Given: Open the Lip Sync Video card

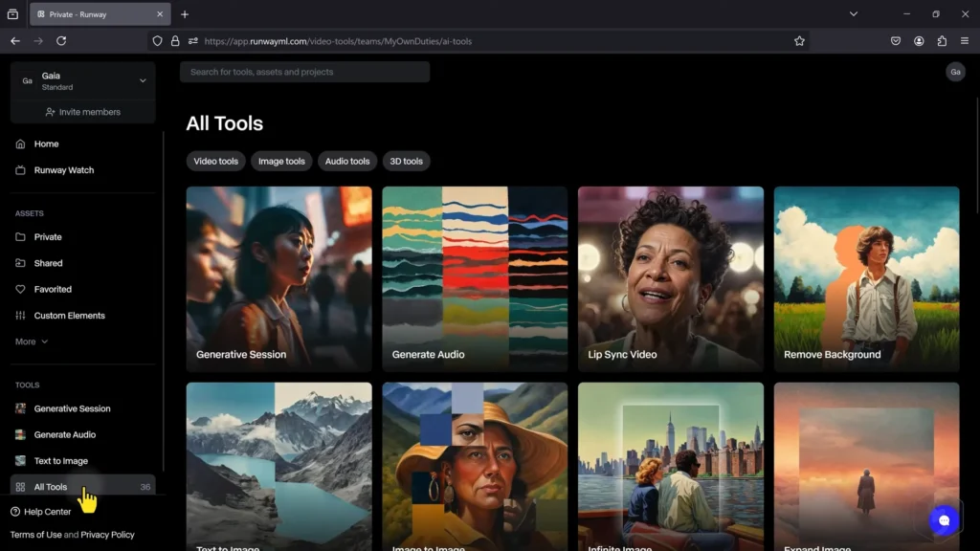Looking at the screenshot, I should (671, 279).
